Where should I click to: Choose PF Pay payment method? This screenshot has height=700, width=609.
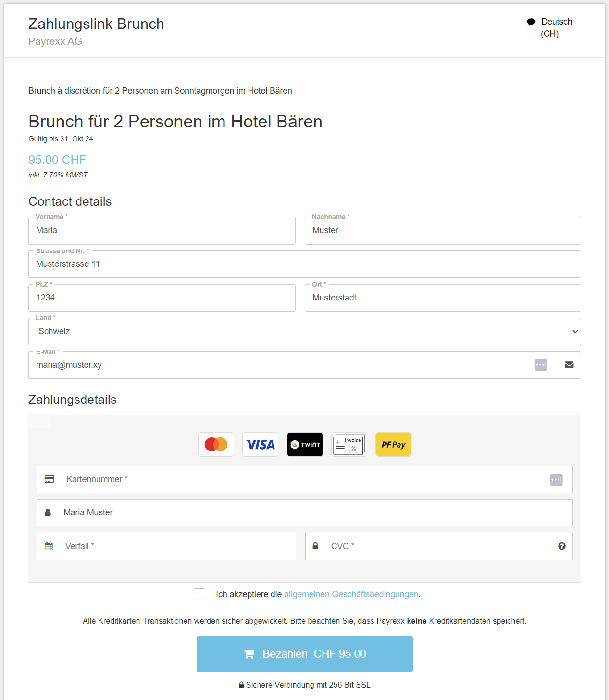tap(393, 444)
